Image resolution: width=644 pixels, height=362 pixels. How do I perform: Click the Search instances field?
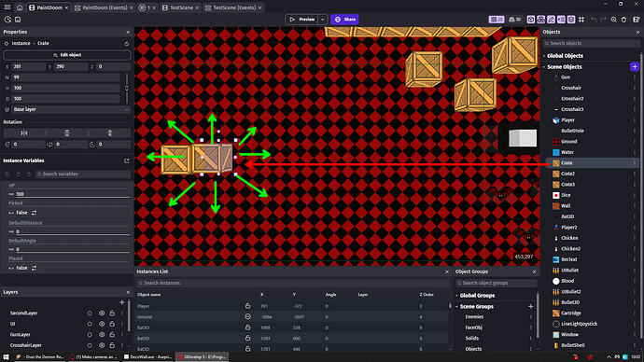294,283
